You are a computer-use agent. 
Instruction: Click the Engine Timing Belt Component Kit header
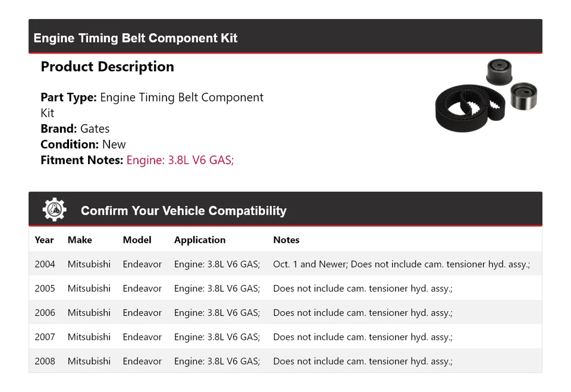(x=136, y=38)
